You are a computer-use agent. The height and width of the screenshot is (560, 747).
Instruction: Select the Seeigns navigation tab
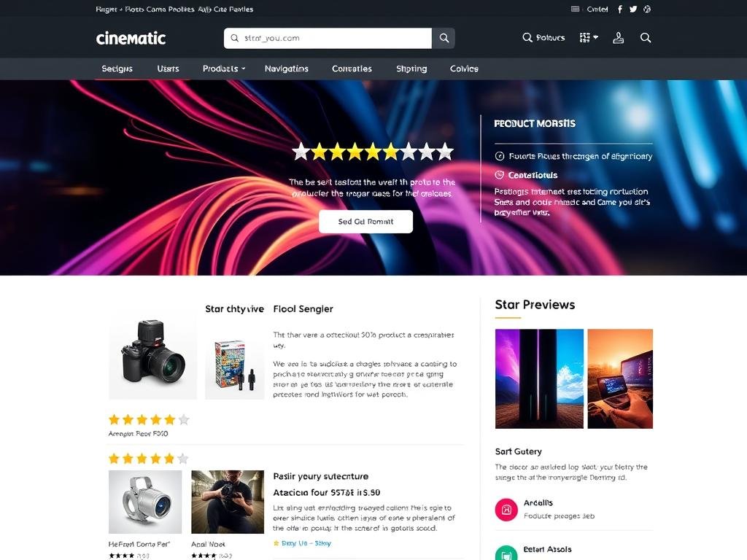pos(117,69)
